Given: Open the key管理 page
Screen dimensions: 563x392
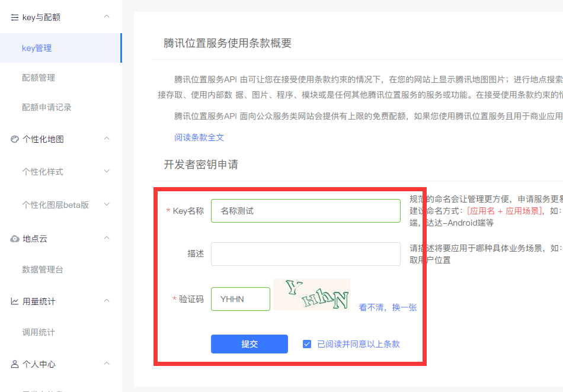Looking at the screenshot, I should coord(60,48).
